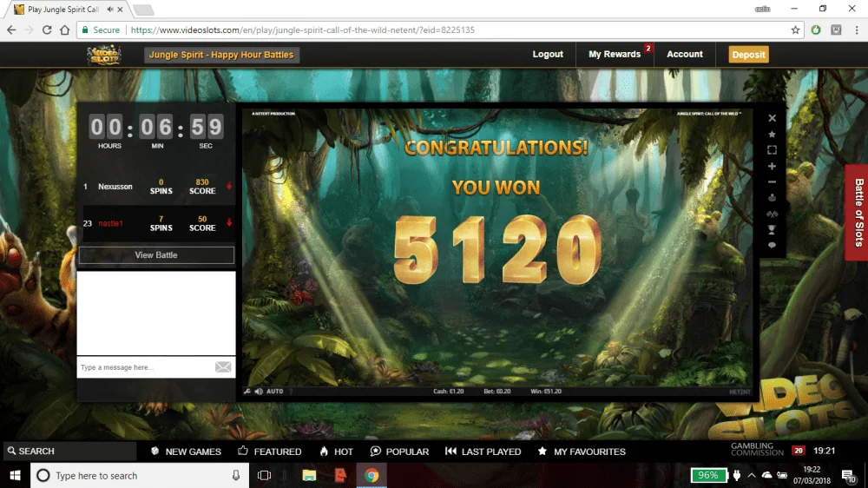Bookmark page with the address bar star

point(795,30)
